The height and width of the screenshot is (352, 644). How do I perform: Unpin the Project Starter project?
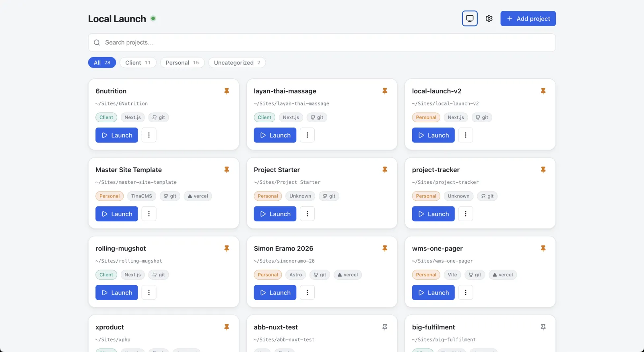(385, 170)
